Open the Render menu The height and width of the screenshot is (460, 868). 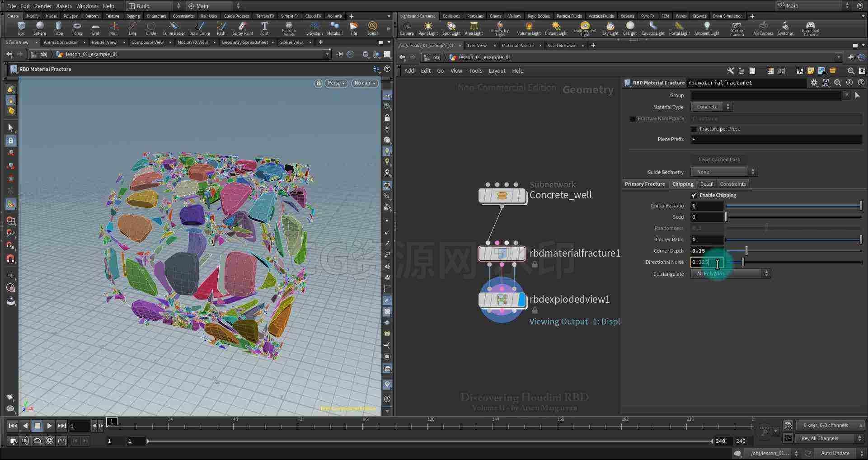click(43, 6)
